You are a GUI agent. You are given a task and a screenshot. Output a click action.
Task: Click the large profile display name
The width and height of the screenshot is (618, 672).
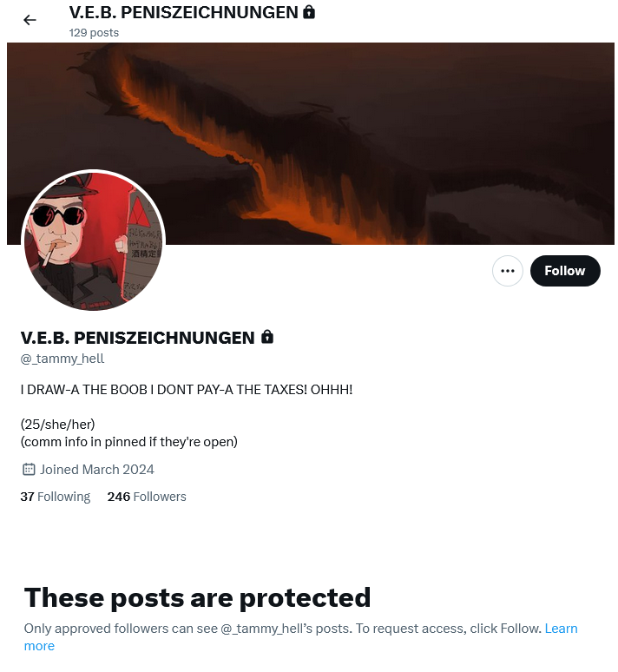[x=137, y=338]
